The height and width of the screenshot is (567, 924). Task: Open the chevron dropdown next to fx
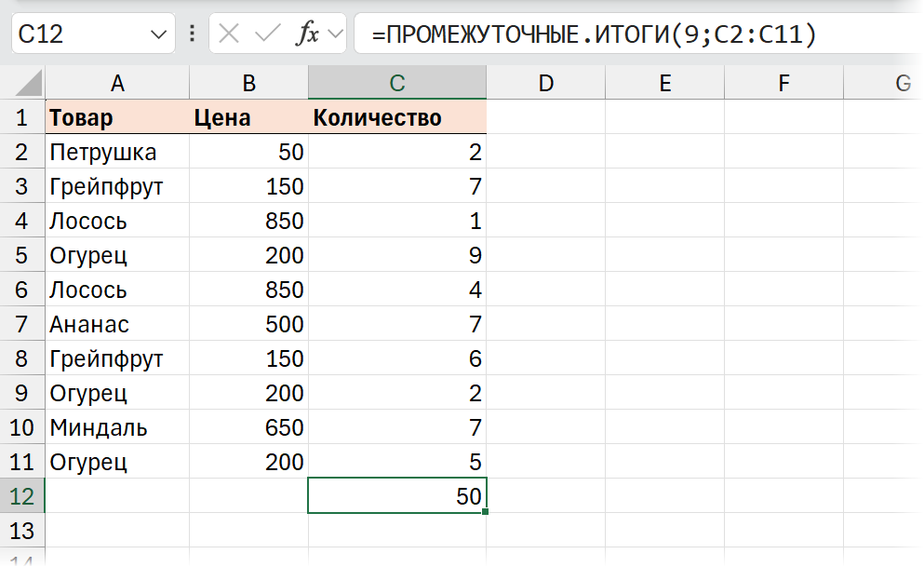(335, 34)
